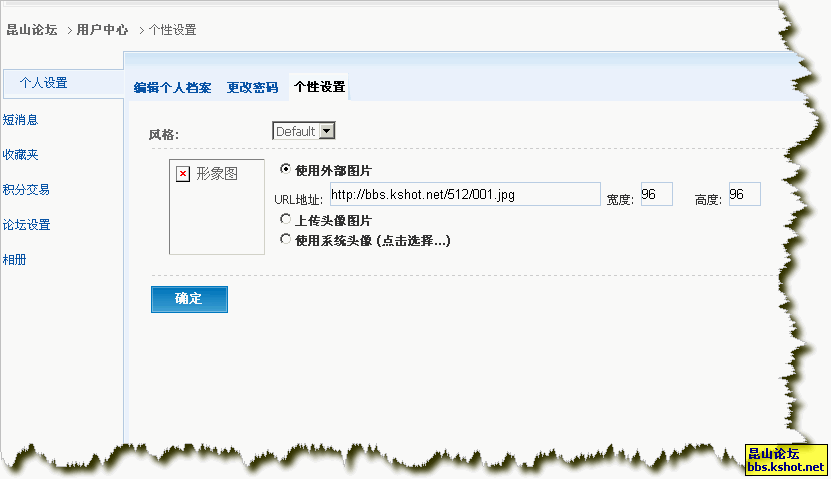Open 短消息 in the sidebar
831x479 pixels.
[21, 120]
